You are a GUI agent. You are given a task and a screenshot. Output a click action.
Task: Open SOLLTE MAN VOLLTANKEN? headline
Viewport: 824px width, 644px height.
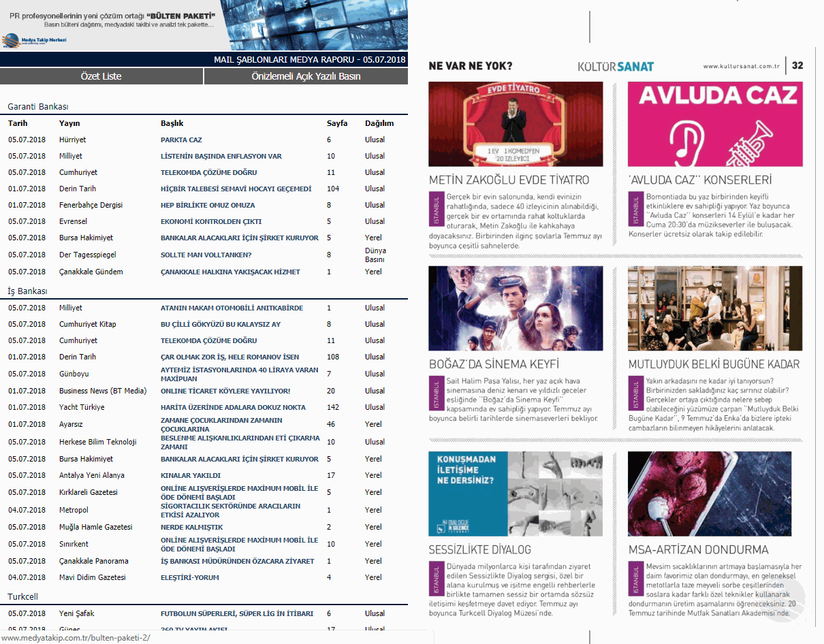pos(206,255)
